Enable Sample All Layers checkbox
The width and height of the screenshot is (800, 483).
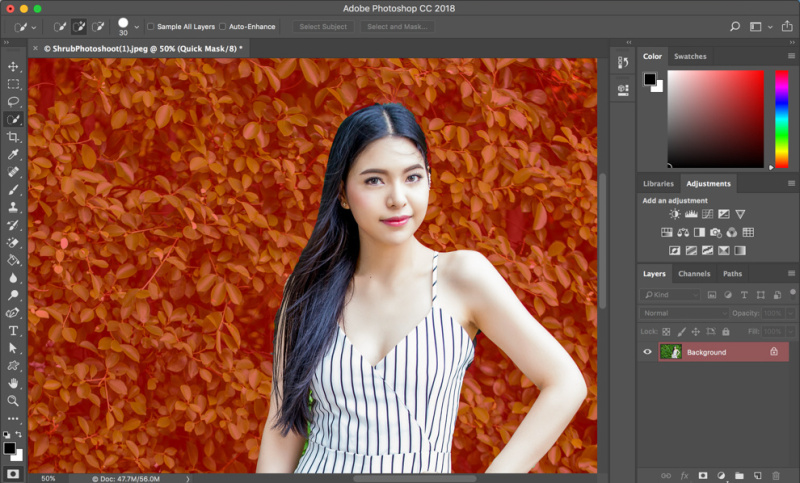(151, 26)
